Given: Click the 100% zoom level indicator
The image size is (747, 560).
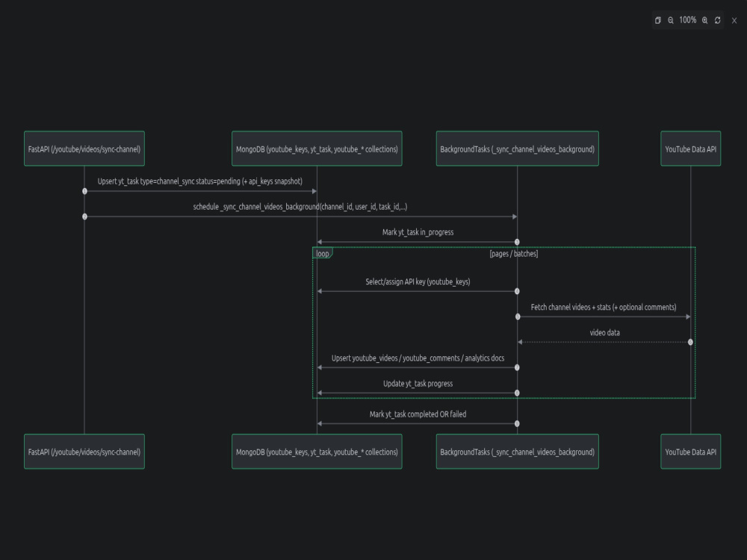Looking at the screenshot, I should click(687, 20).
